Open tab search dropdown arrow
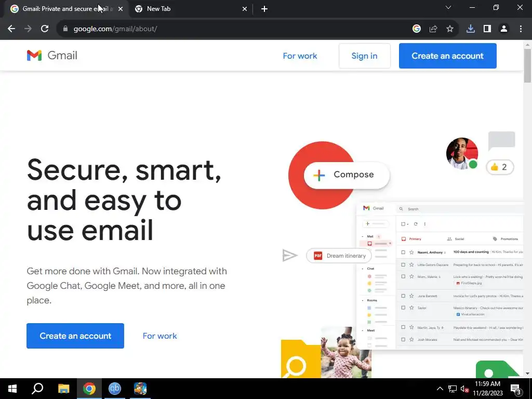The image size is (532, 399). (448, 7)
